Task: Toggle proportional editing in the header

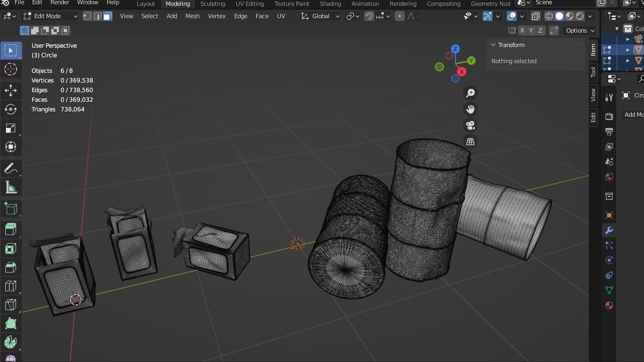Action: (x=399, y=16)
